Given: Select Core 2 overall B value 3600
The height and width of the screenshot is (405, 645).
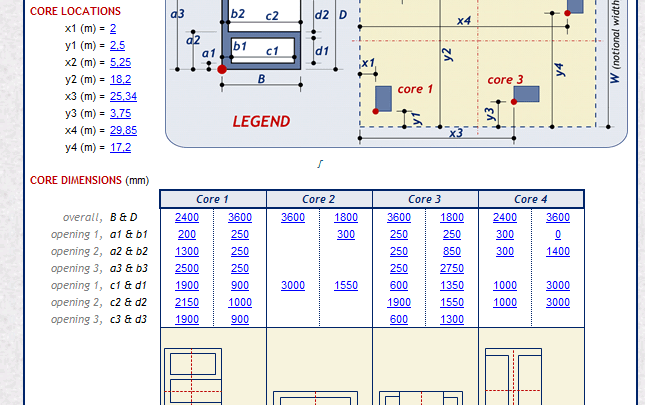Looking at the screenshot, I should pyautogui.click(x=293, y=217).
